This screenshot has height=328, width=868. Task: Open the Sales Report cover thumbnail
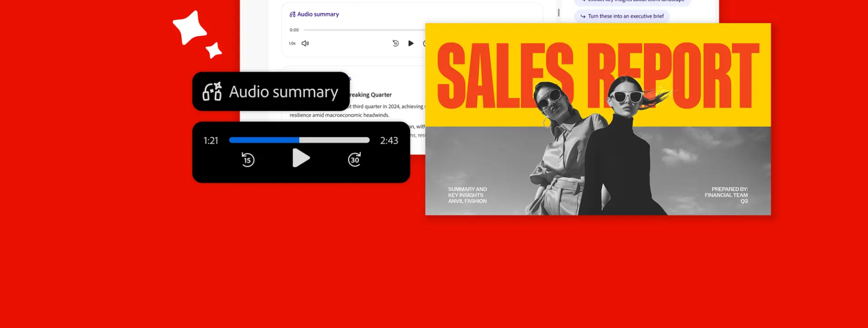(598, 119)
